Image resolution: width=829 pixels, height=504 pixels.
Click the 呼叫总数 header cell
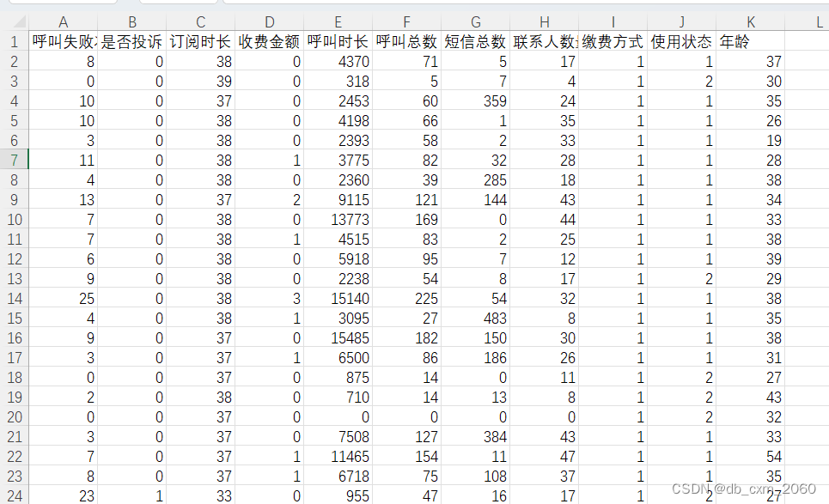406,41
